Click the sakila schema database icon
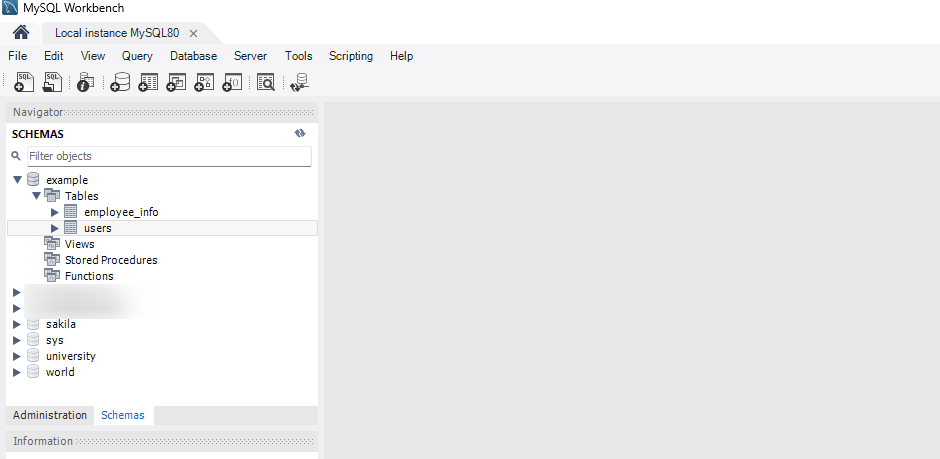 (33, 324)
